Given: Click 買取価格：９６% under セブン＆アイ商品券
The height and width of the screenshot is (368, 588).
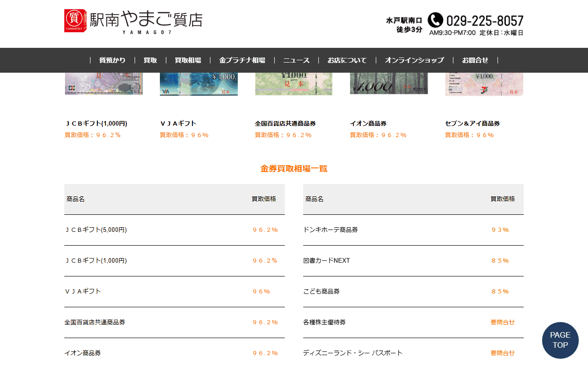Looking at the screenshot, I should tap(469, 135).
